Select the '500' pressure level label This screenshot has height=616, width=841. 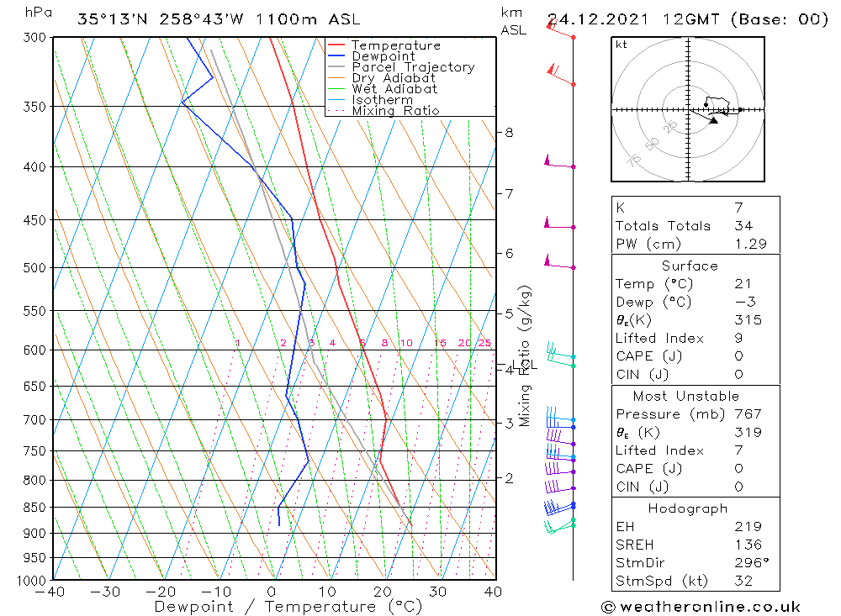click(35, 267)
